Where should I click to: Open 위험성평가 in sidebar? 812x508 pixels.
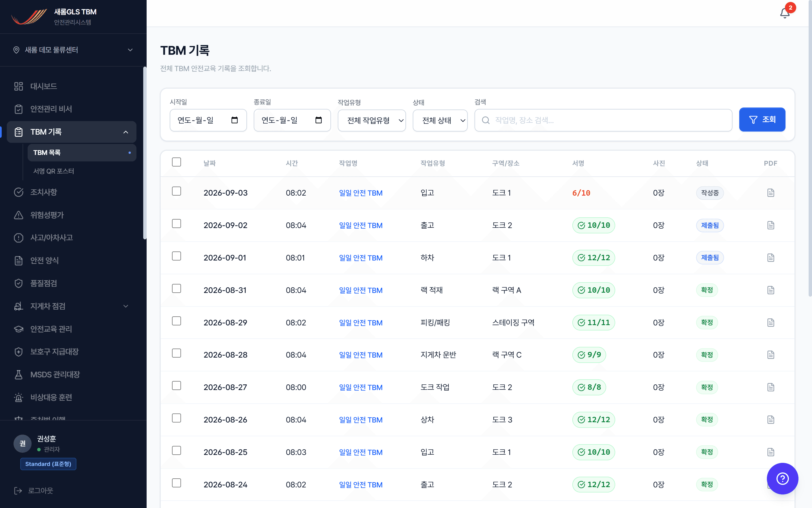point(71,215)
